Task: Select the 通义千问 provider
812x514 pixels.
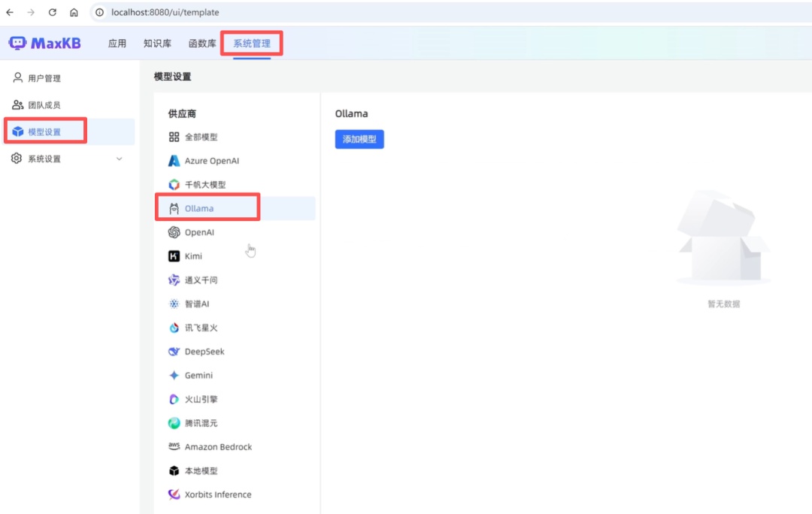Action: pyautogui.click(x=201, y=280)
